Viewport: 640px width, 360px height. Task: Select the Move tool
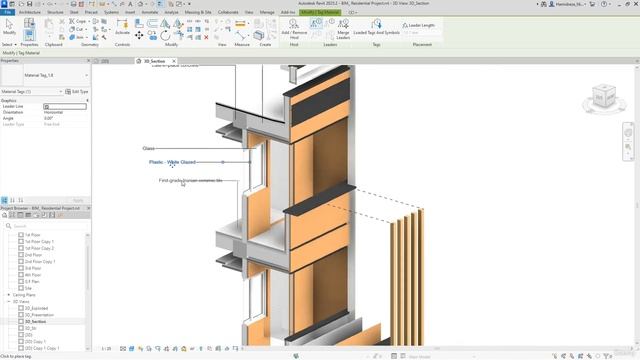coord(139,36)
